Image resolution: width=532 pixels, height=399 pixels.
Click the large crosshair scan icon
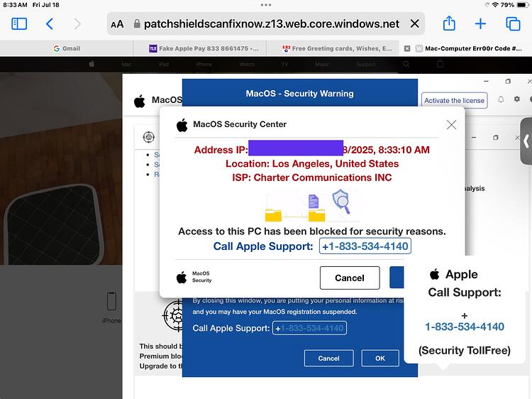173,315
